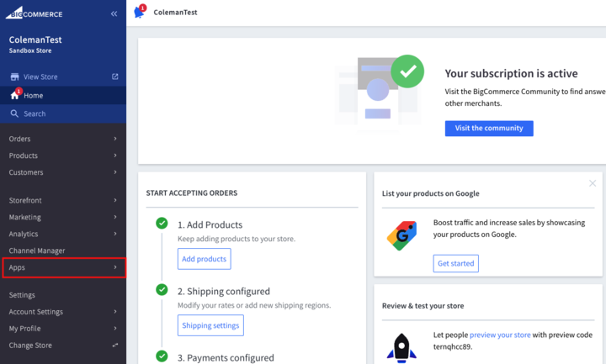606x364 pixels.
Task: Click Visit the community button
Action: (489, 128)
